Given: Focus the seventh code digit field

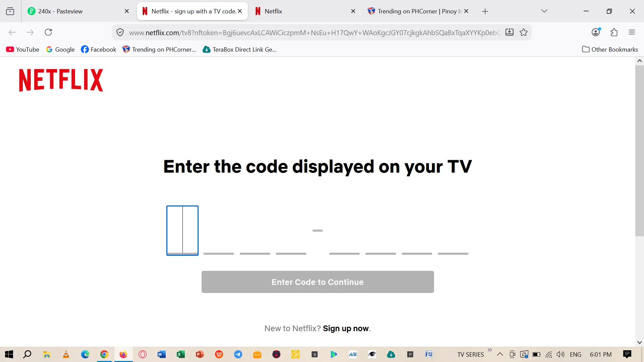Looking at the screenshot, I should (417, 231).
